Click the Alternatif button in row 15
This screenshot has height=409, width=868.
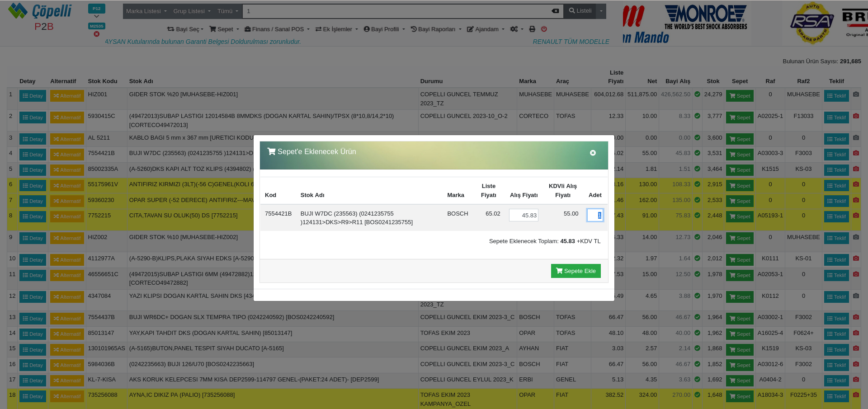click(67, 350)
